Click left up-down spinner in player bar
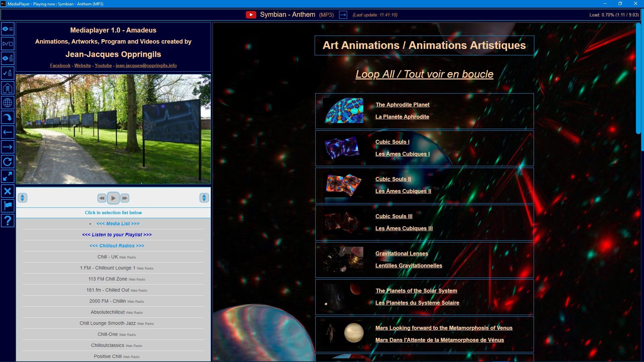644x362 pixels. 22,198
